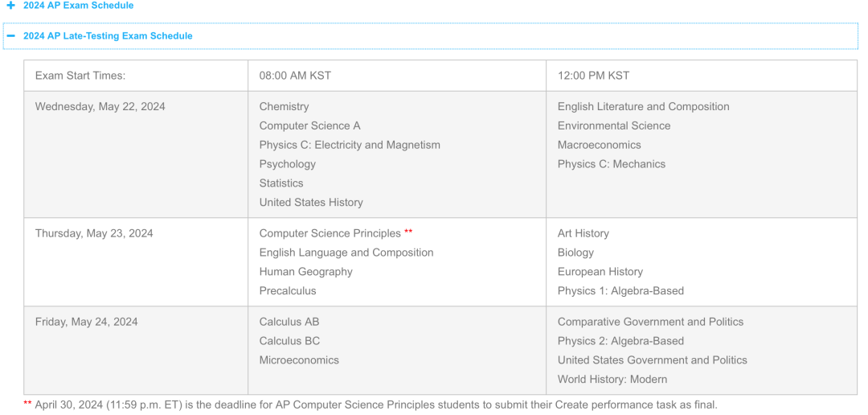Viewport: 868px width, 415px height.
Task: Click United States History exam entry
Action: coord(311,203)
